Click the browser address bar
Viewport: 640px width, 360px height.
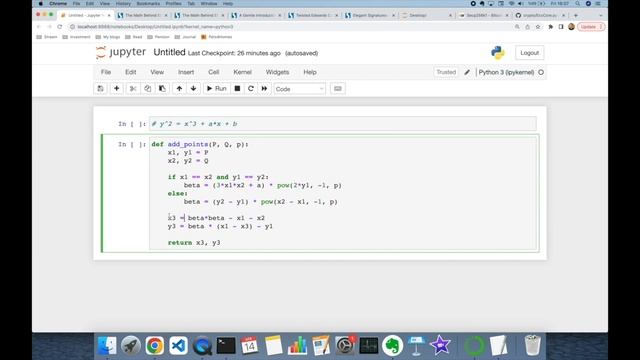click(x=290, y=27)
